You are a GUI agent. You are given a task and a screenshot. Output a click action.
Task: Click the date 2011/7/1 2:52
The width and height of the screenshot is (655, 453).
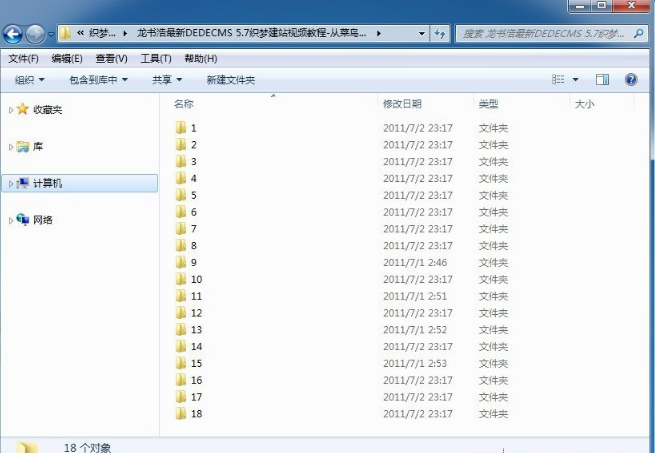pos(415,330)
